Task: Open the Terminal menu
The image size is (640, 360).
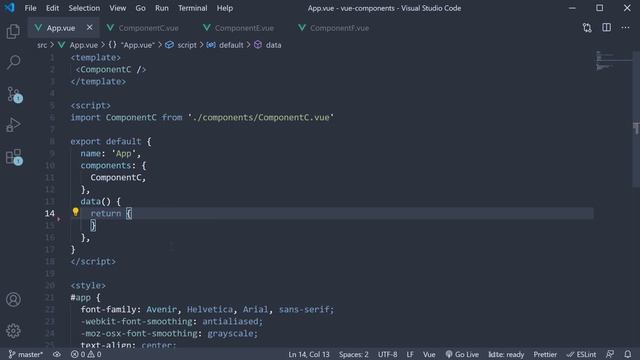Action: click(193, 8)
